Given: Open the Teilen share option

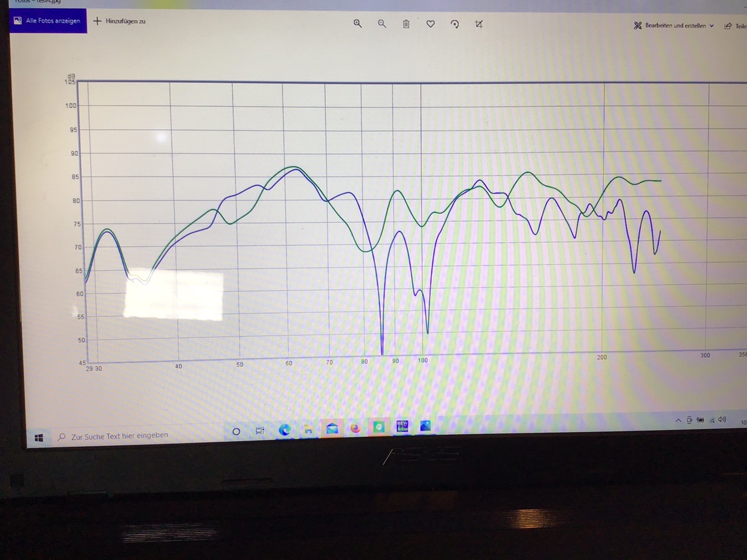Looking at the screenshot, I should [735, 26].
